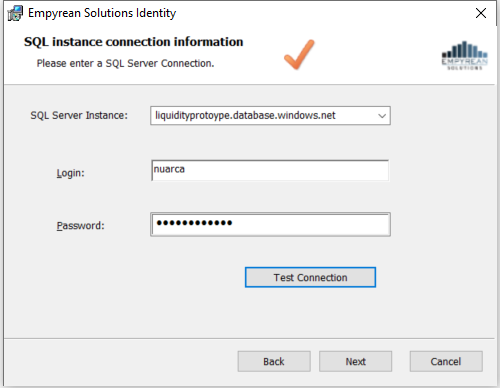Focus the Password field
Image resolution: width=500 pixels, height=388 pixels.
[x=270, y=224]
